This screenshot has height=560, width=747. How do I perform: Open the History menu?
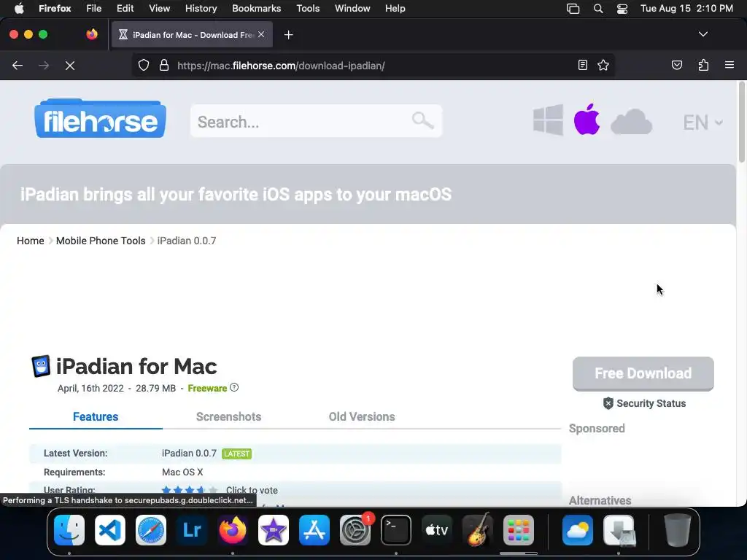201,9
